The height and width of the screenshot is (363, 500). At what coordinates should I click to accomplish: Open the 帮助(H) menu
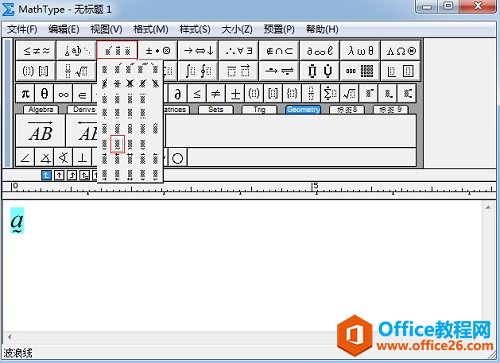point(322,29)
